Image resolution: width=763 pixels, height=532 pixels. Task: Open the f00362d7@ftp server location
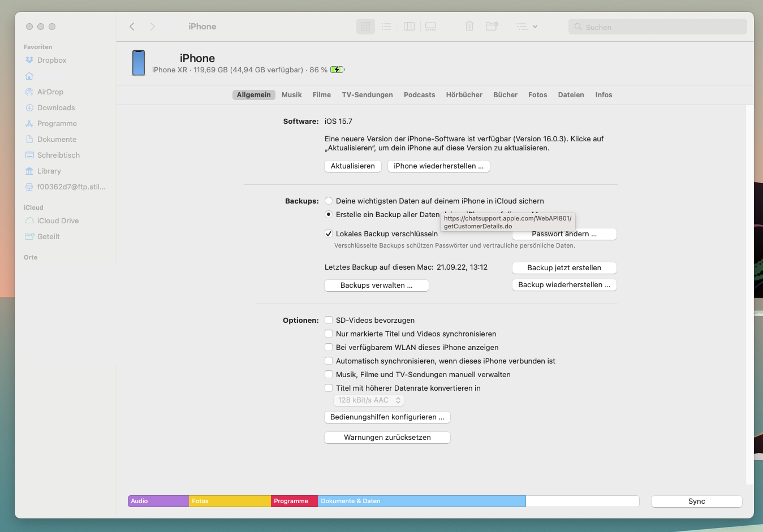point(64,187)
